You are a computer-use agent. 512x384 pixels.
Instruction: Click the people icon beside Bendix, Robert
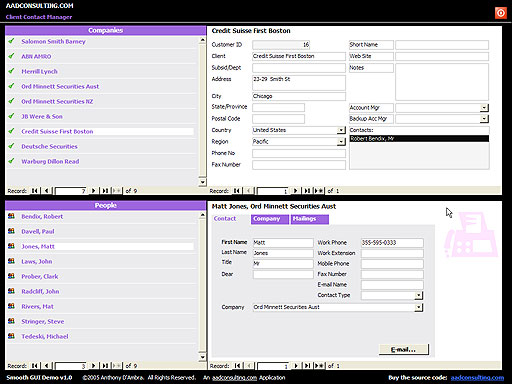11,216
